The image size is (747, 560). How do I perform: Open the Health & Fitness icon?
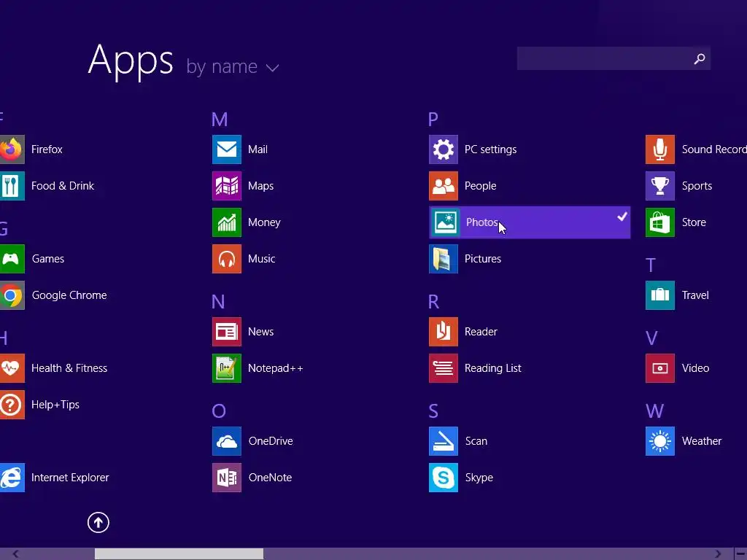(x=12, y=368)
